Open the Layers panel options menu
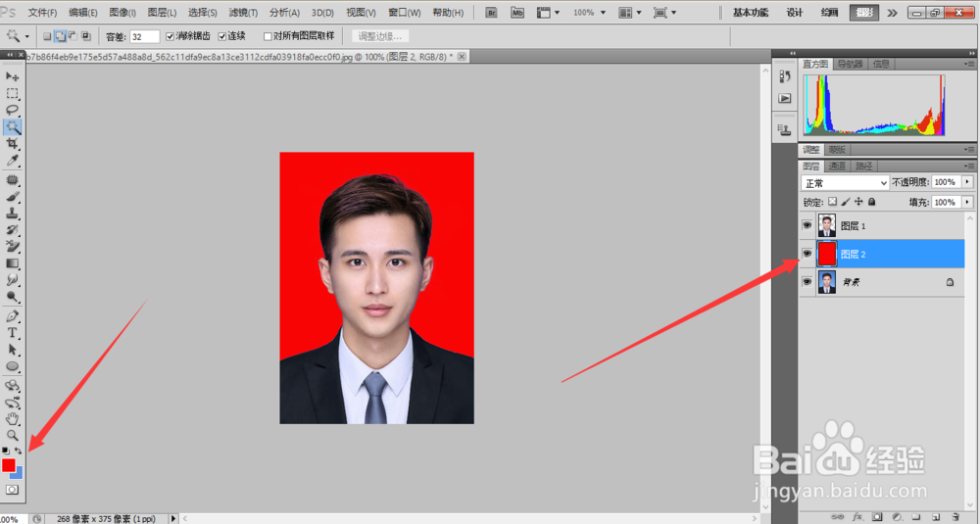Image resolution: width=980 pixels, height=524 pixels. (969, 167)
